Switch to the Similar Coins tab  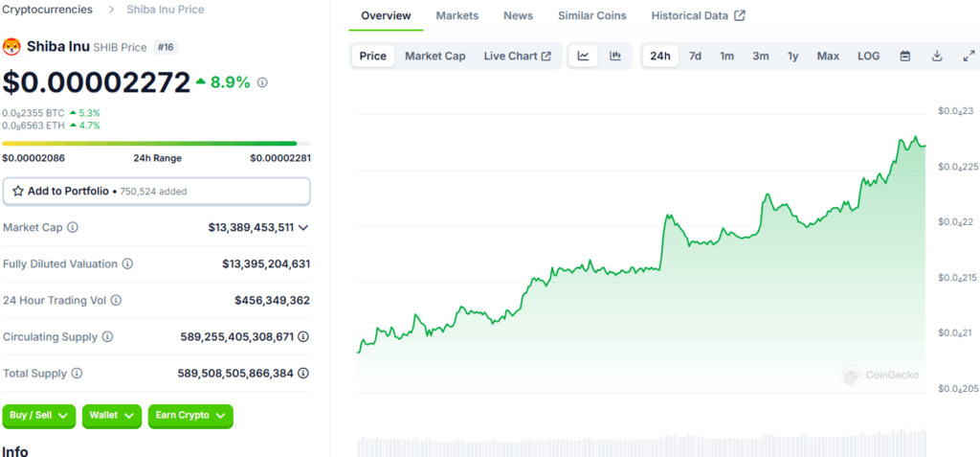tap(591, 15)
